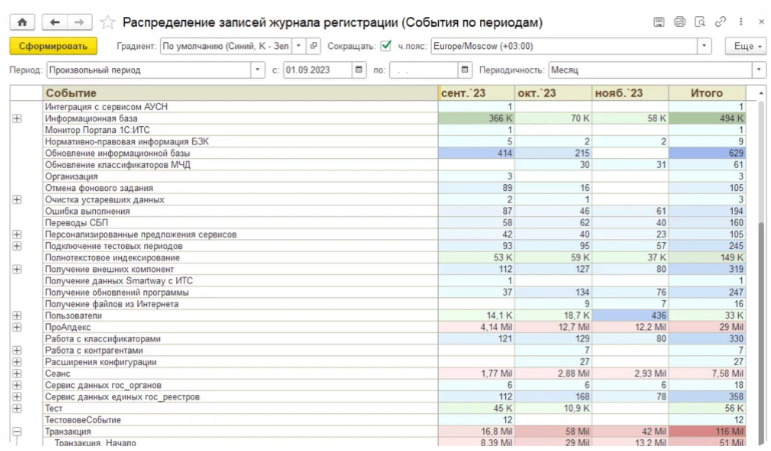Open calendar for the end date
Screen dimensions: 771x451
465,70
